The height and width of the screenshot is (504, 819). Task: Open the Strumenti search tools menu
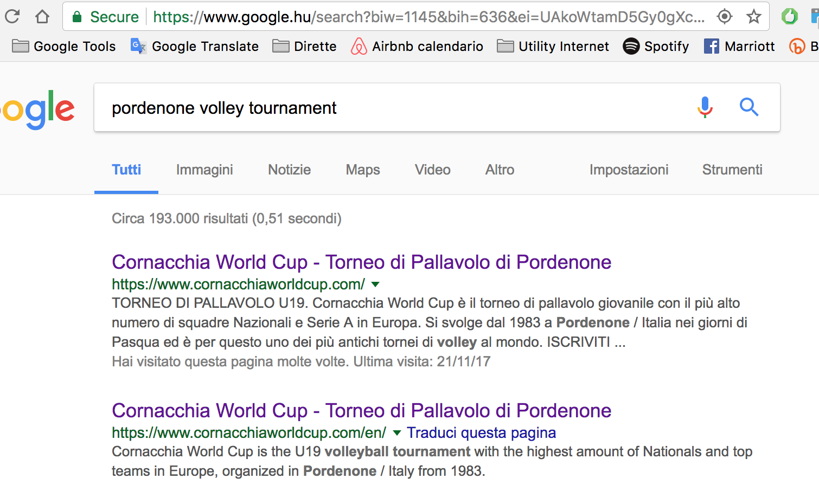pos(732,170)
